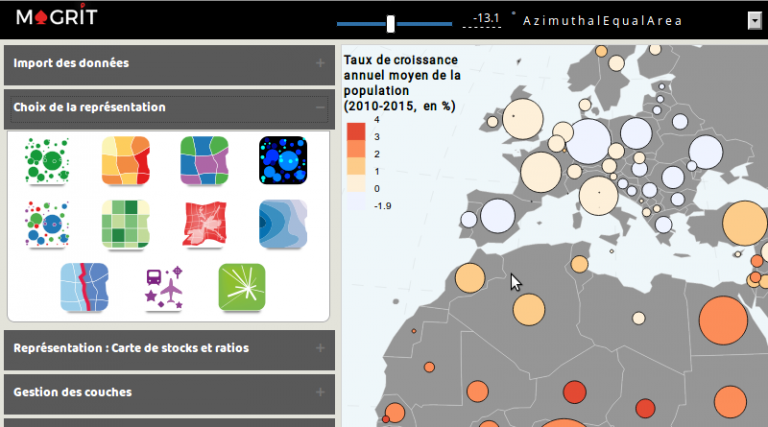Open the AzimuthalEqualArea projection dropdown
The image size is (768, 427).
click(x=753, y=21)
